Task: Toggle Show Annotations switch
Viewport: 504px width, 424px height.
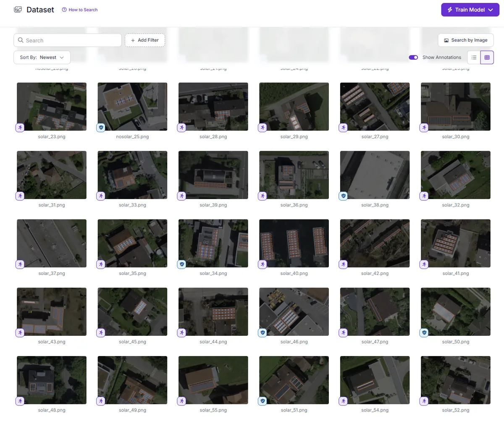Action: click(413, 58)
